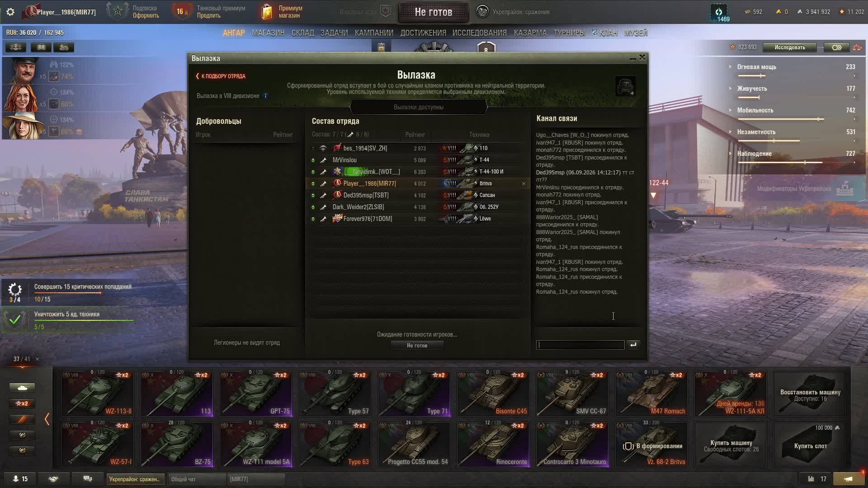Open the crew members icon above commander
Image resolution: width=868 pixels, height=488 pixels.
pos(16,47)
